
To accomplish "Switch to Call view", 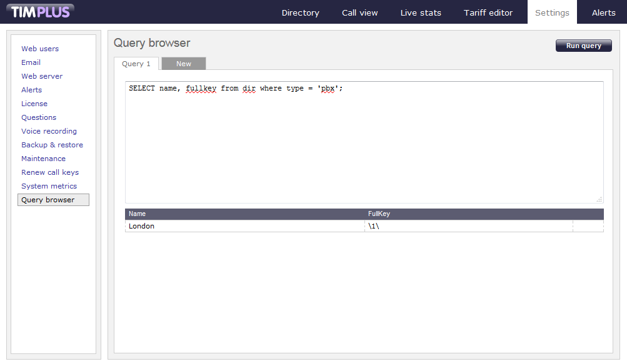I will point(360,12).
